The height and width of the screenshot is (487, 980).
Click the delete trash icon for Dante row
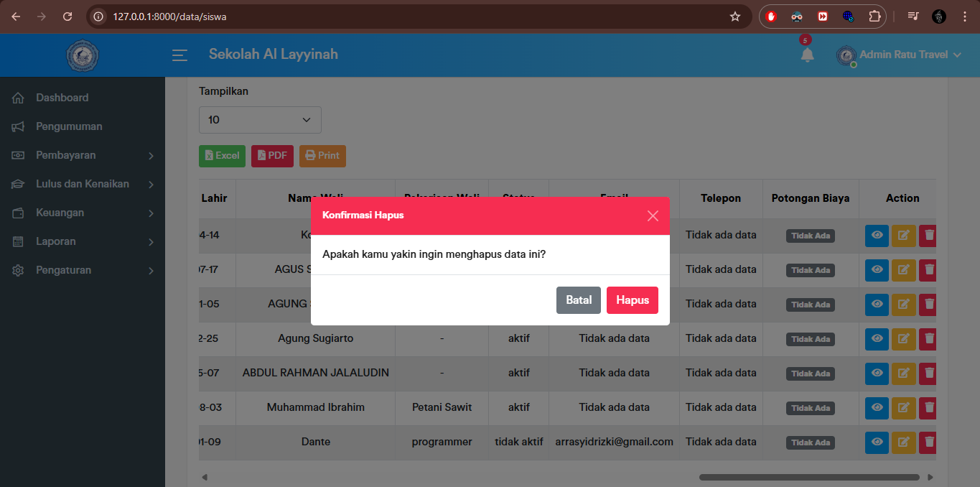(x=929, y=442)
